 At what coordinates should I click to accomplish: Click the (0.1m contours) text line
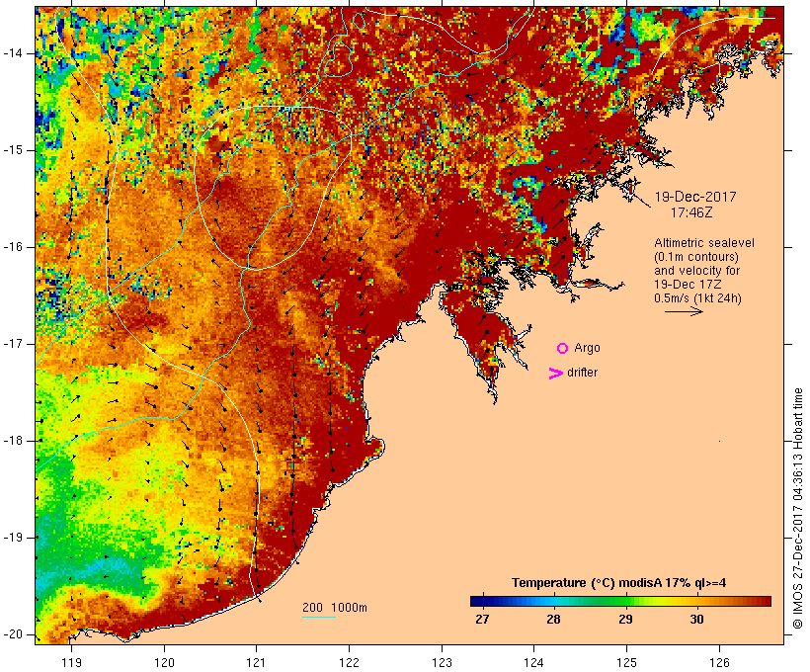tap(696, 257)
